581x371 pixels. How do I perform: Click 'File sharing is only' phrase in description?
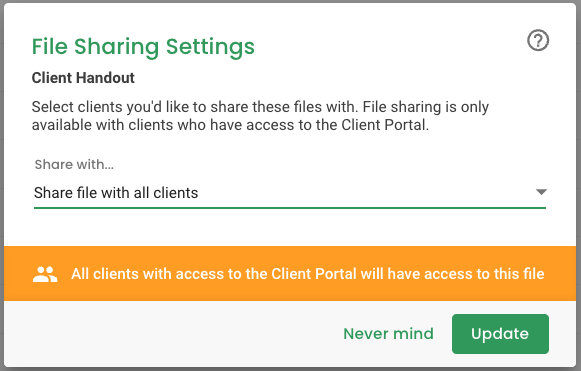point(426,107)
